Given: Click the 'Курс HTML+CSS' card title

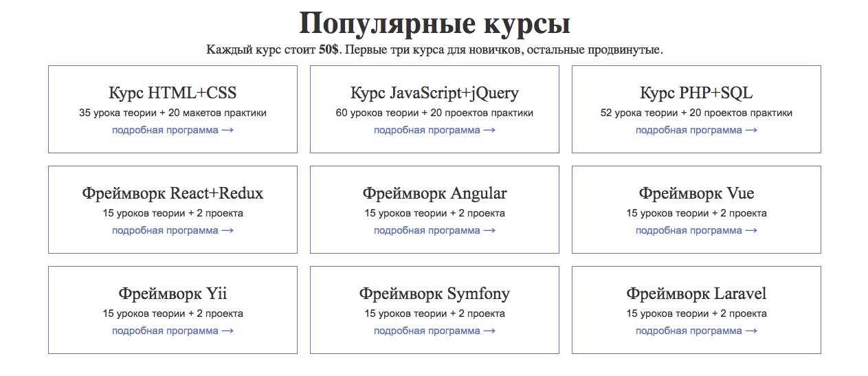Looking at the screenshot, I should pos(173,93).
